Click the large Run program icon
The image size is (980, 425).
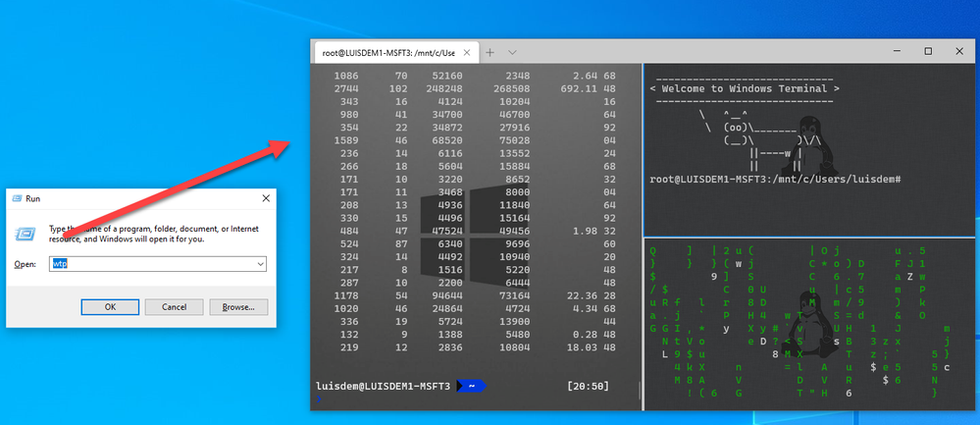(25, 234)
